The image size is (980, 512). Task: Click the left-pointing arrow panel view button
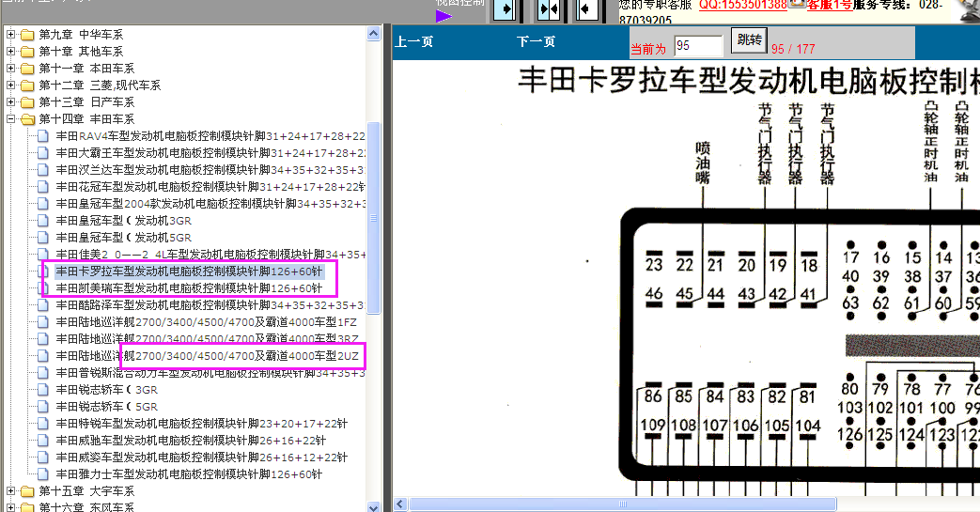pos(586,9)
